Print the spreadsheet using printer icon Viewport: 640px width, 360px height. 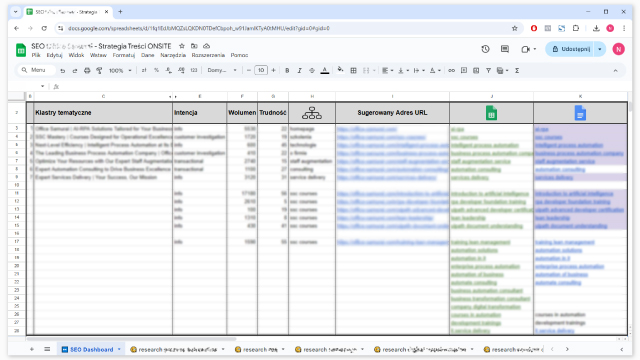87,71
